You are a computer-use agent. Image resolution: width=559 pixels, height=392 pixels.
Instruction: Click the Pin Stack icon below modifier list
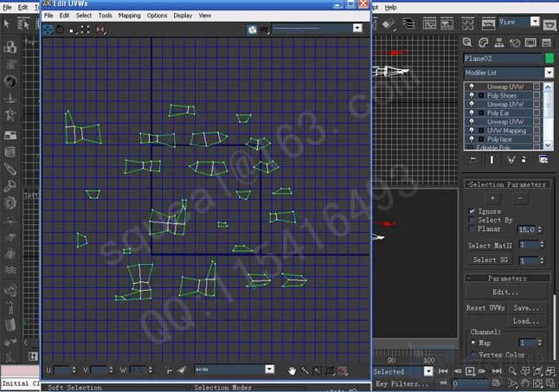point(472,159)
